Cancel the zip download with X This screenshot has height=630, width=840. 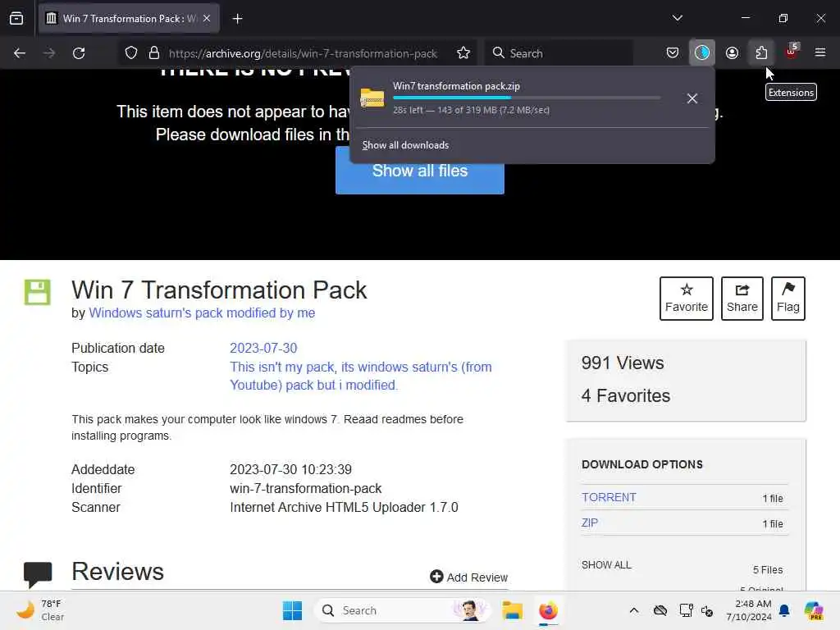(x=692, y=98)
